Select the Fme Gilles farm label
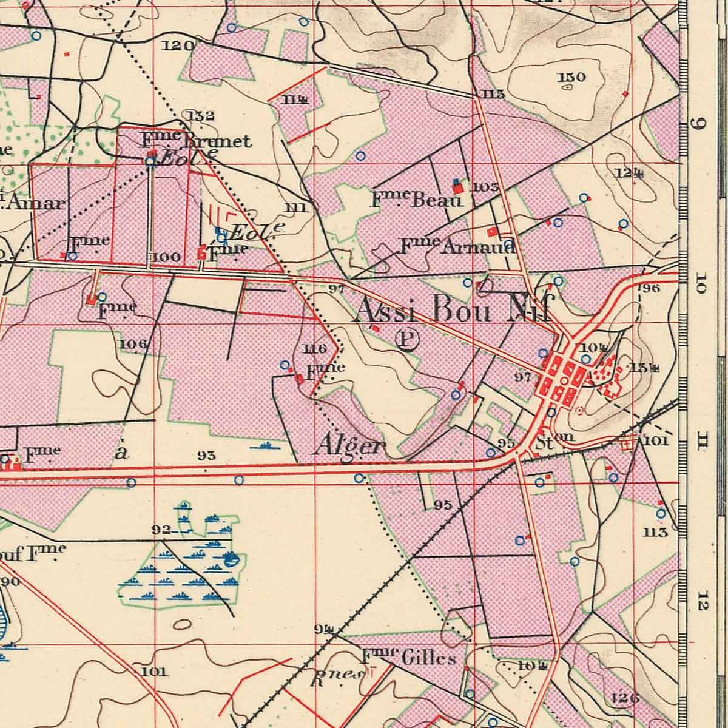 [409, 657]
